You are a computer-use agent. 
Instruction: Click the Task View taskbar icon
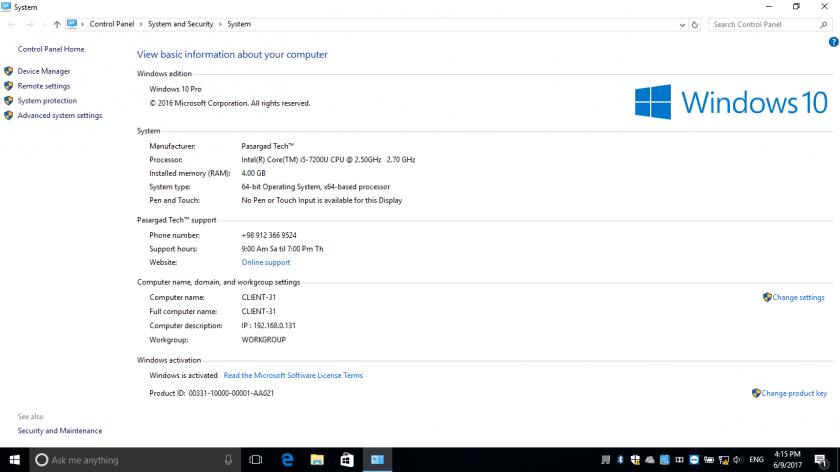click(256, 460)
